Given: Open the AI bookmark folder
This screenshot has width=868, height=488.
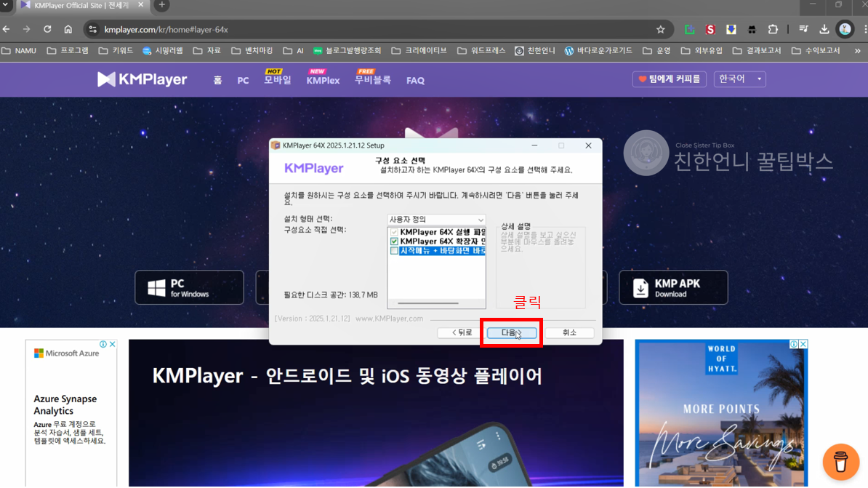Looking at the screenshot, I should click(x=294, y=50).
